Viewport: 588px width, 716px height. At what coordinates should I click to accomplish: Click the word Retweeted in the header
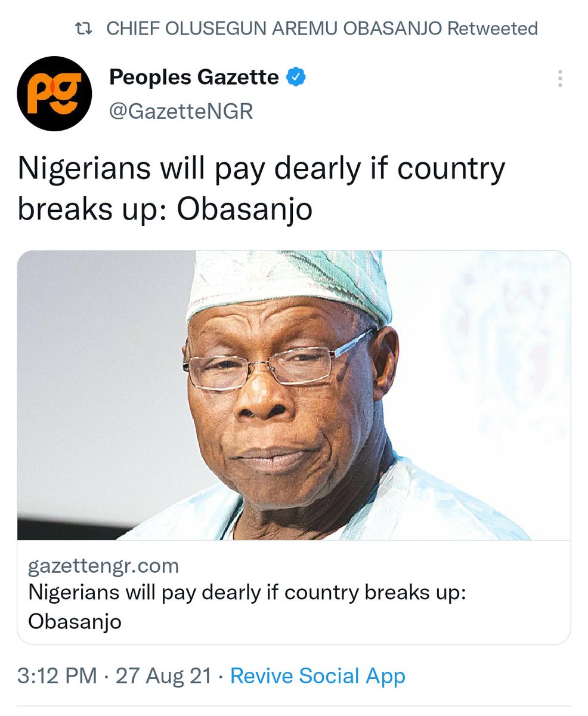(x=493, y=29)
